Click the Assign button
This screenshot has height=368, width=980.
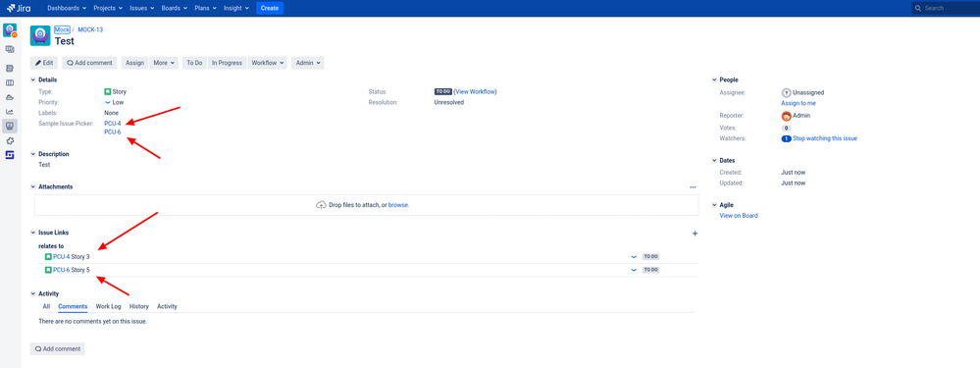point(134,63)
